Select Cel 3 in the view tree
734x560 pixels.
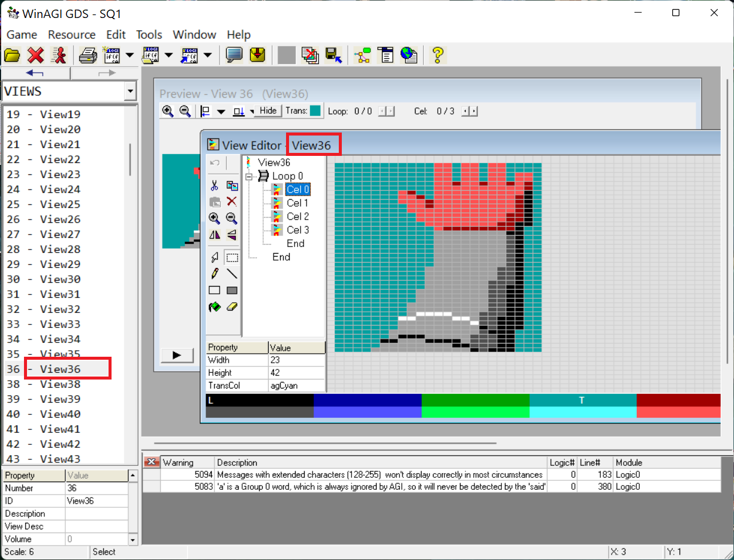(x=297, y=230)
